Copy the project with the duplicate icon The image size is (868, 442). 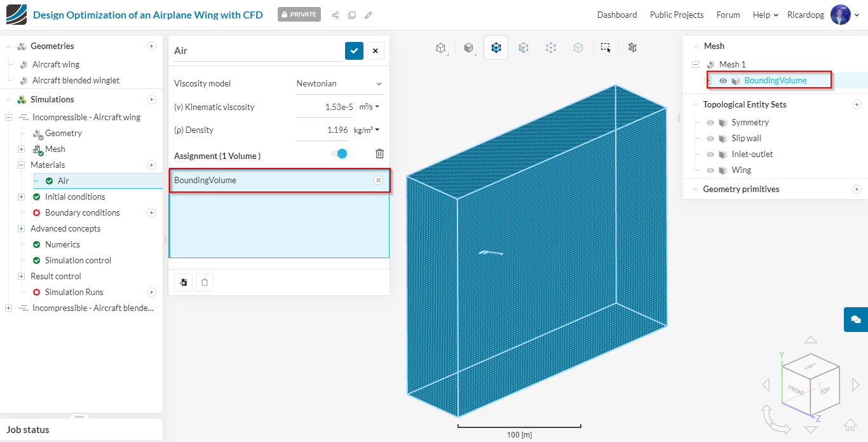pyautogui.click(x=352, y=15)
